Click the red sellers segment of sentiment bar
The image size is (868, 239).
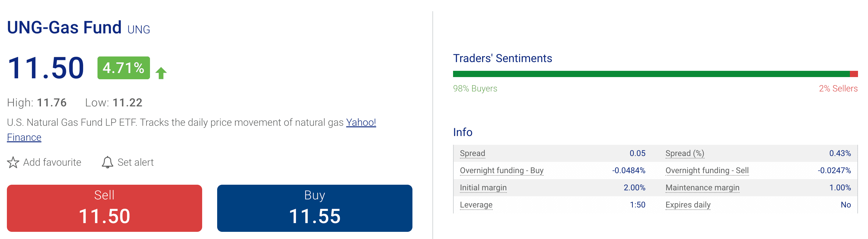point(854,74)
